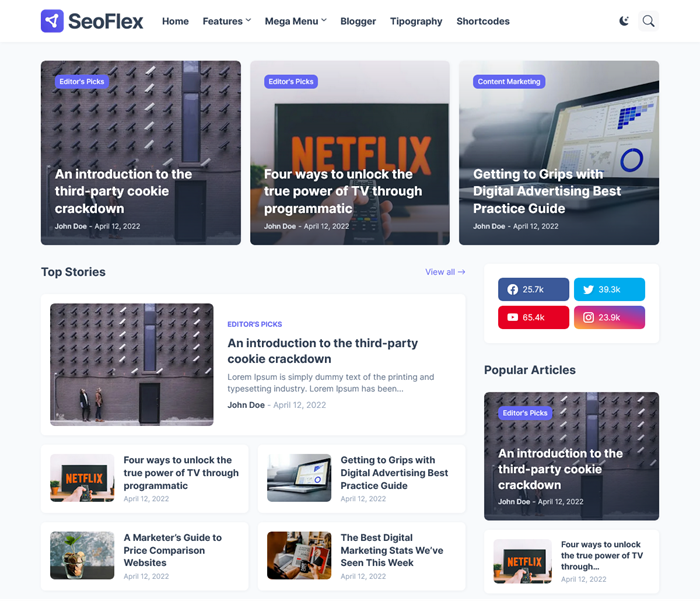The height and width of the screenshot is (601, 700).
Task: Click John Doe author on laptop hero card
Action: (489, 226)
